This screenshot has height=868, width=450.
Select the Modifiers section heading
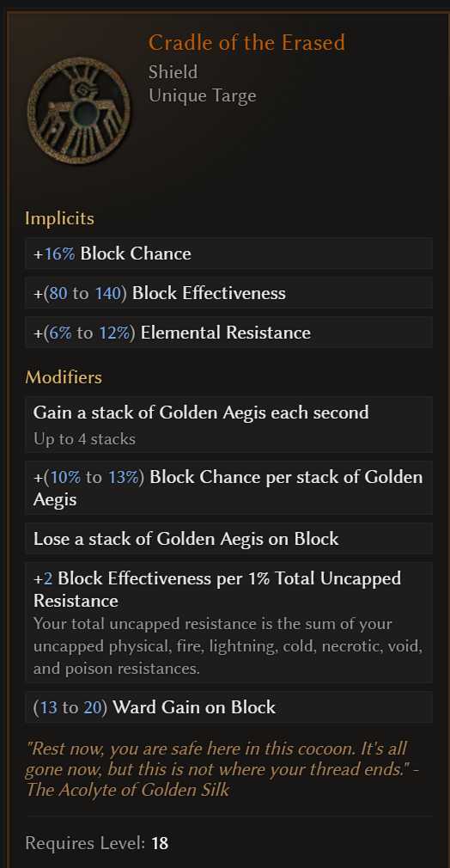[x=64, y=377]
